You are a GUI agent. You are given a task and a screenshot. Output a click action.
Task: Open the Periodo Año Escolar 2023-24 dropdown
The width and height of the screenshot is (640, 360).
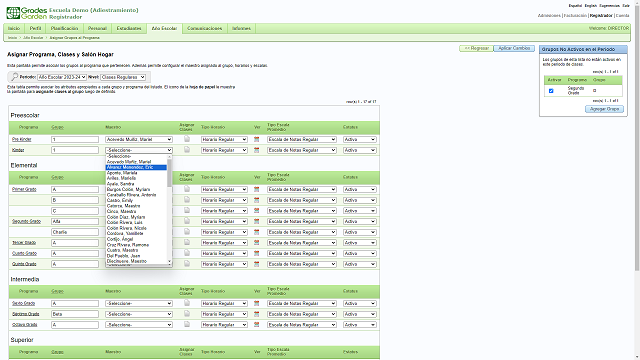click(62, 77)
